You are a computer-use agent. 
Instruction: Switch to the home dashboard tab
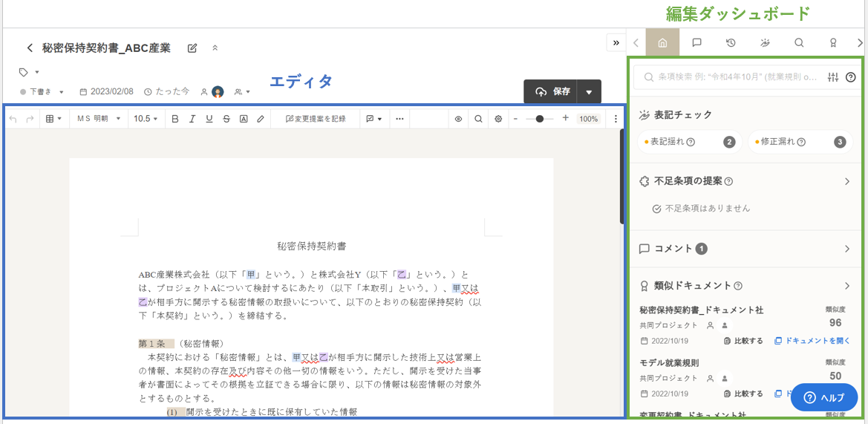(x=662, y=43)
